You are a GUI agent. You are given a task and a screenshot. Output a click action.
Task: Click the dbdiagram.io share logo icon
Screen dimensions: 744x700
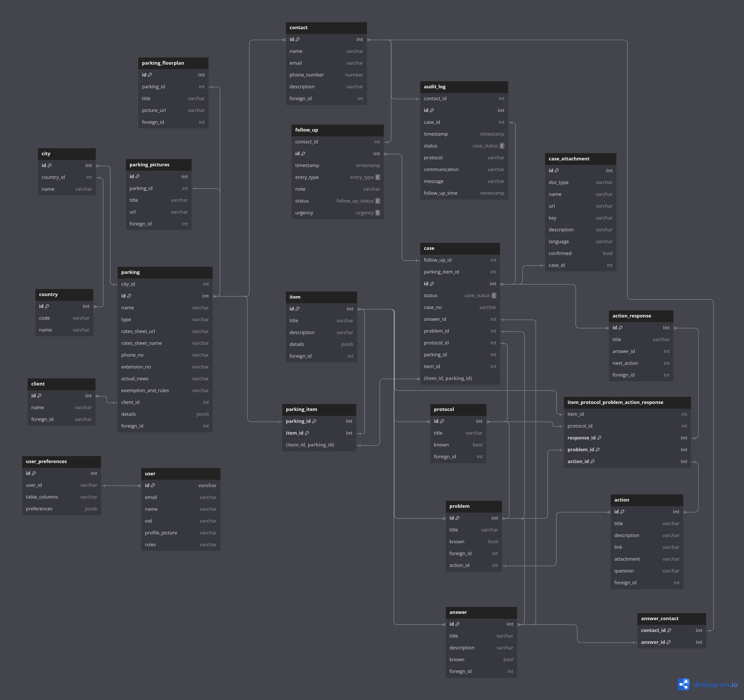683,684
